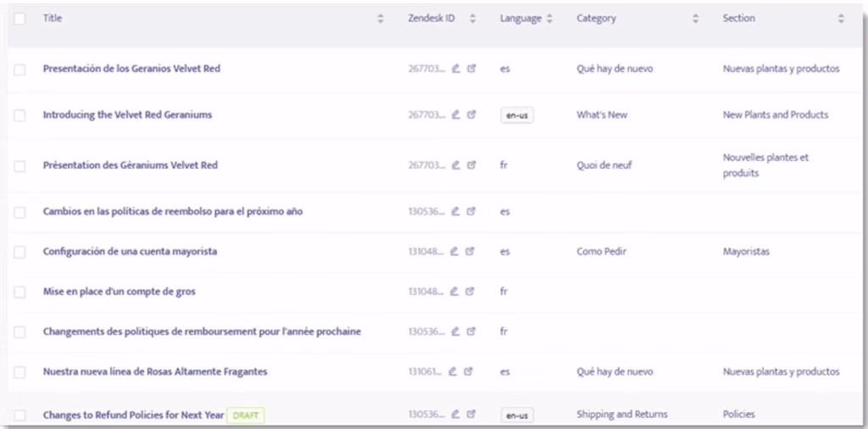The image size is (868, 429).
Task: Click en-us tag for Introducing Velvet Red Geraniums
Action: pos(517,115)
